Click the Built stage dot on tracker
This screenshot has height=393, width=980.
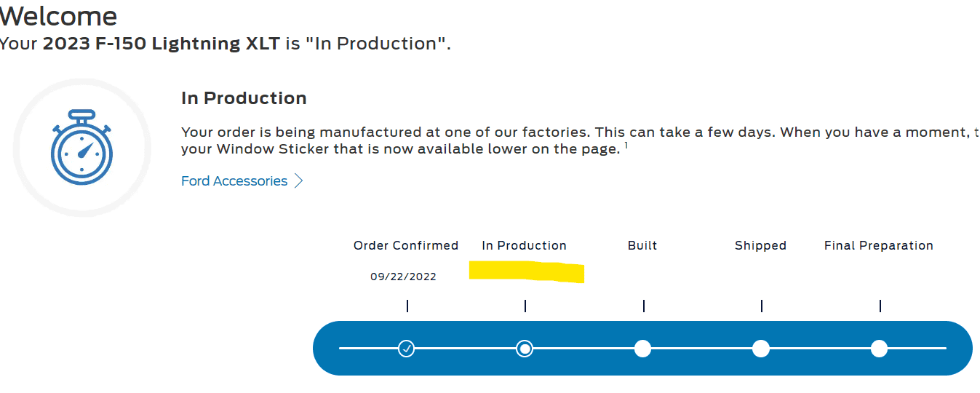(x=642, y=349)
